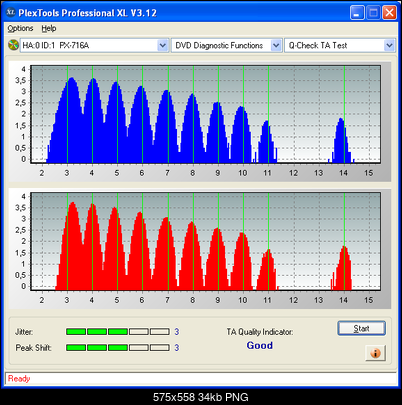Click the 14 peak in red graph
402x405 pixels.
342,268
